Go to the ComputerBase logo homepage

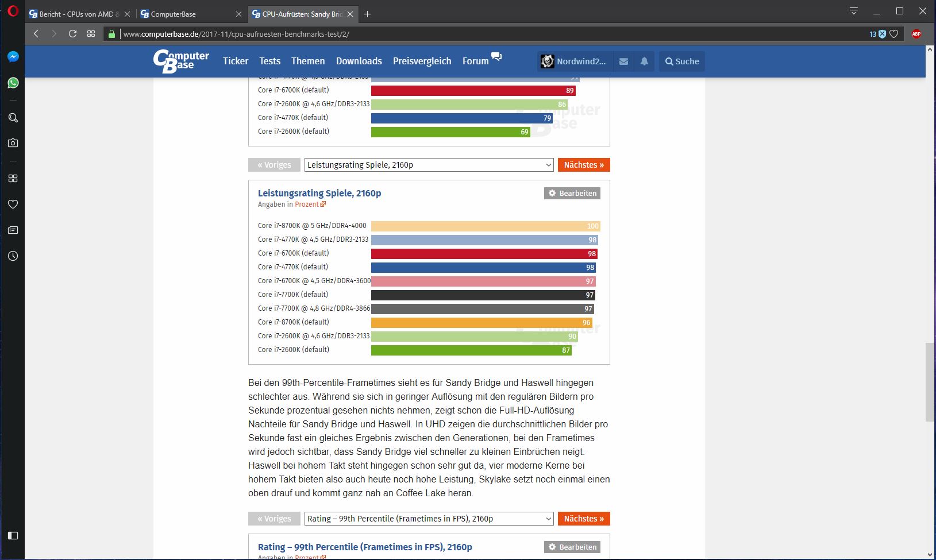pyautogui.click(x=181, y=61)
